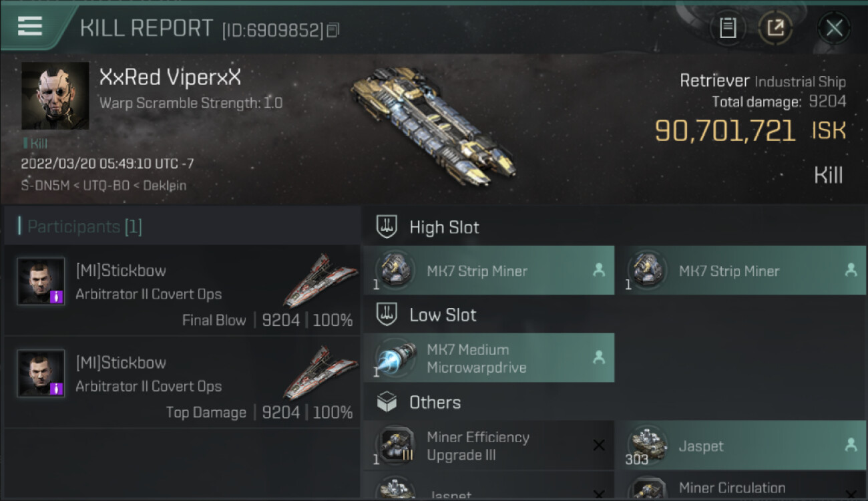The height and width of the screenshot is (501, 868).
Task: Inspect the Retriever ship image
Action: coord(433,125)
